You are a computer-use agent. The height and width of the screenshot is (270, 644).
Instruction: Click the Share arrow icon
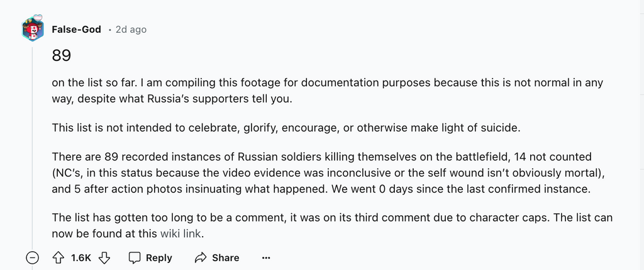[x=201, y=257]
